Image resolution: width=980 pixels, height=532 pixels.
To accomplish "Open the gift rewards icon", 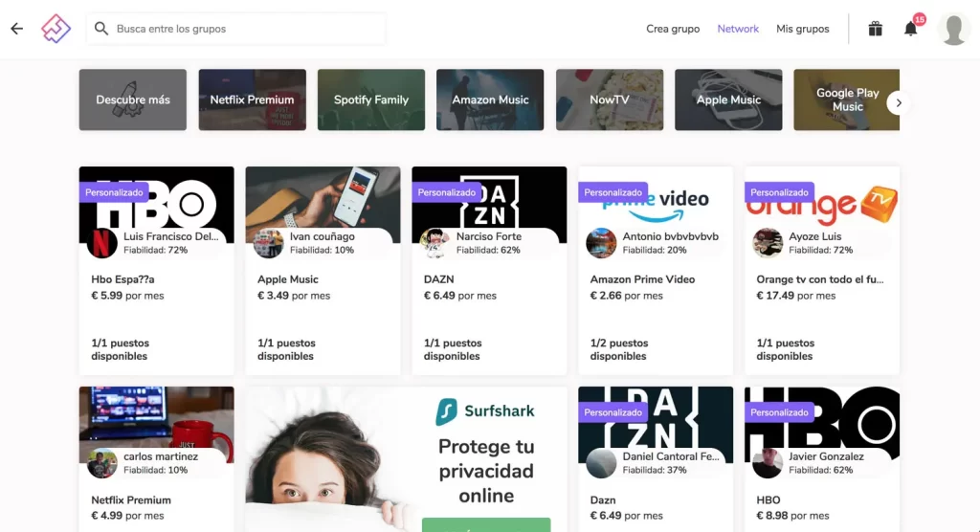I will 875,29.
